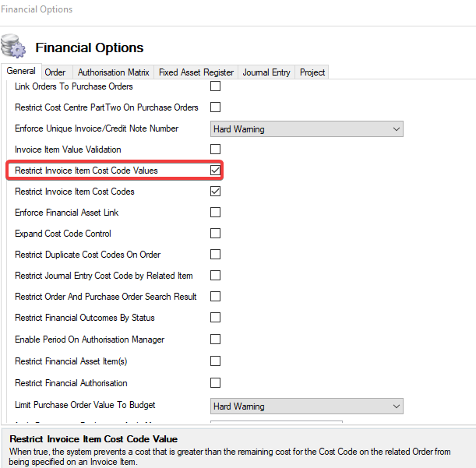This screenshot has height=468, width=476.
Task: Check Restrict Duplicate Cost Codes On Order
Action: coord(216,255)
